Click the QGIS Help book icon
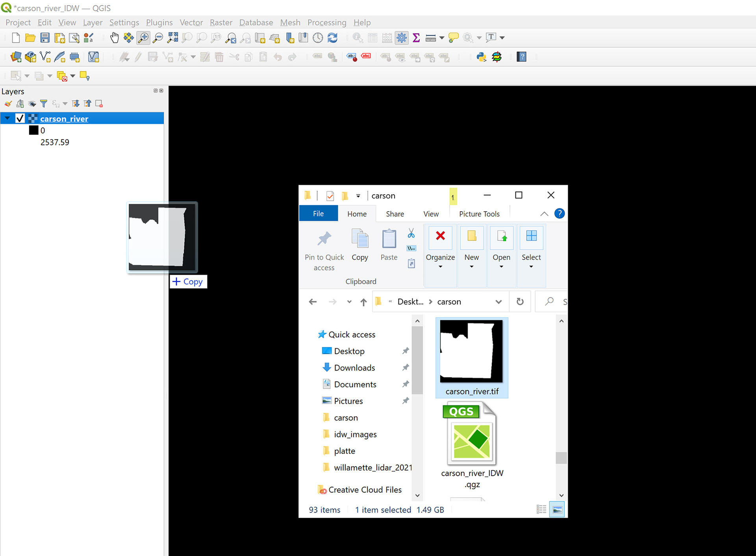Image resolution: width=756 pixels, height=556 pixels. coord(522,57)
